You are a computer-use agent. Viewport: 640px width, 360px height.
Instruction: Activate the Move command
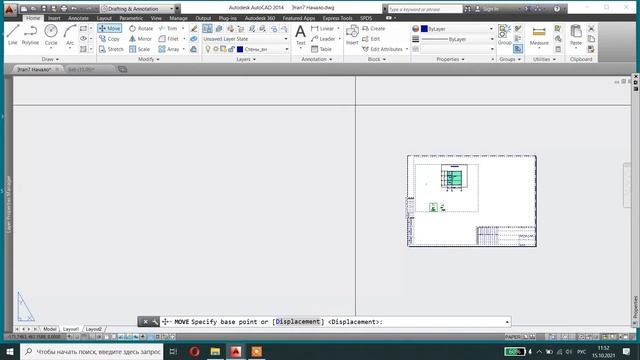tap(109, 28)
